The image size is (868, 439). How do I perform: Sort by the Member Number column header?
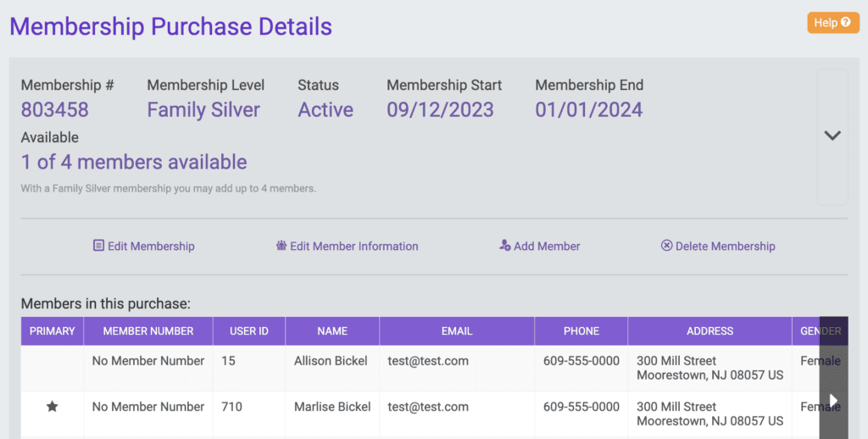click(x=148, y=331)
